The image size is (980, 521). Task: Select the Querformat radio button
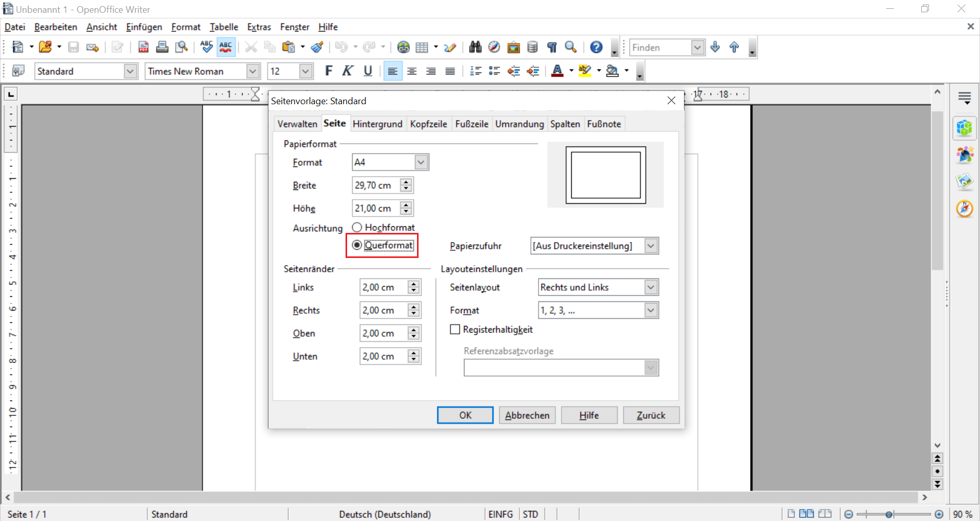[357, 245]
